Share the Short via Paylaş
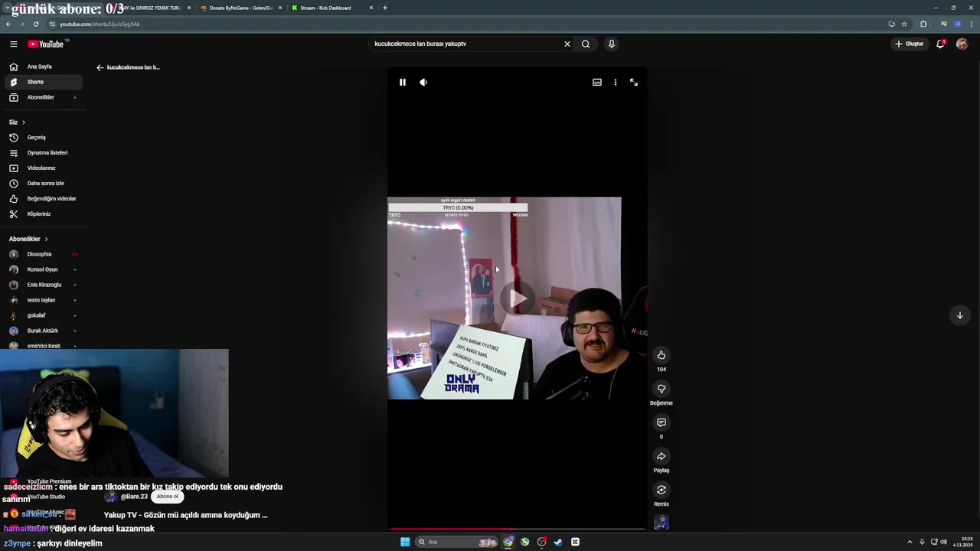 pos(661,456)
